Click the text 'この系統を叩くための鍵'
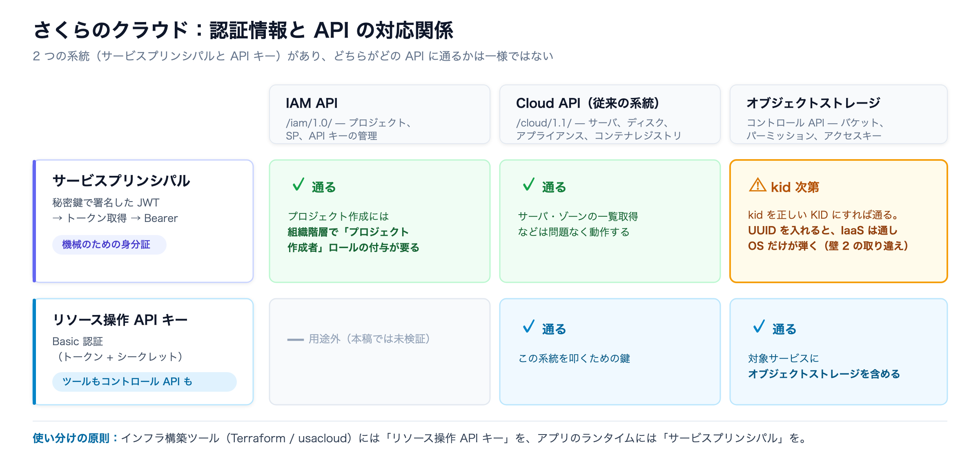The height and width of the screenshot is (457, 980). [574, 359]
